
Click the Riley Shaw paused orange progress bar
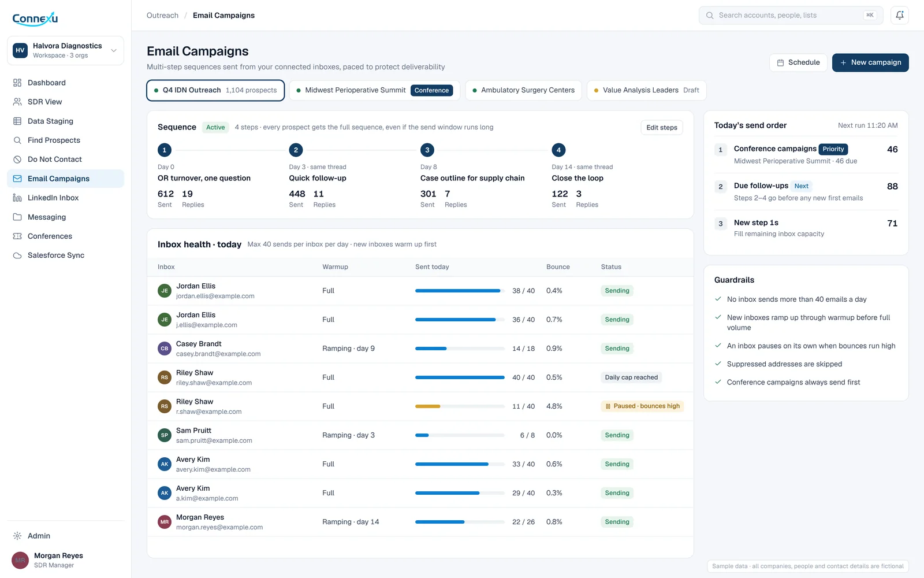click(460, 406)
